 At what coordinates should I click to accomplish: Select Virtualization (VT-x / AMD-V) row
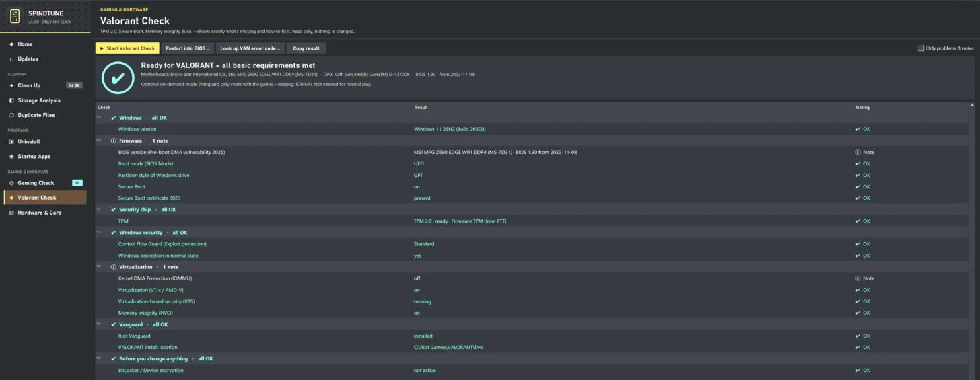pos(532,290)
